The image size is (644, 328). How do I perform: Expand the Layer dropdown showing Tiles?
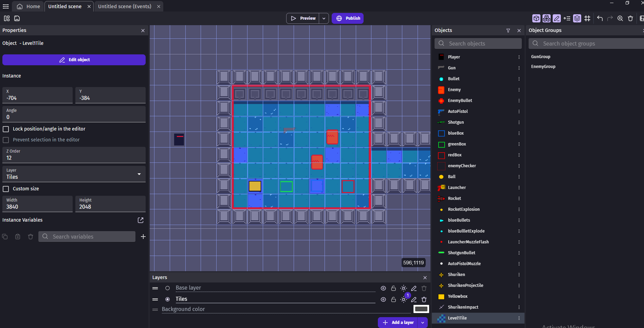[74, 174]
